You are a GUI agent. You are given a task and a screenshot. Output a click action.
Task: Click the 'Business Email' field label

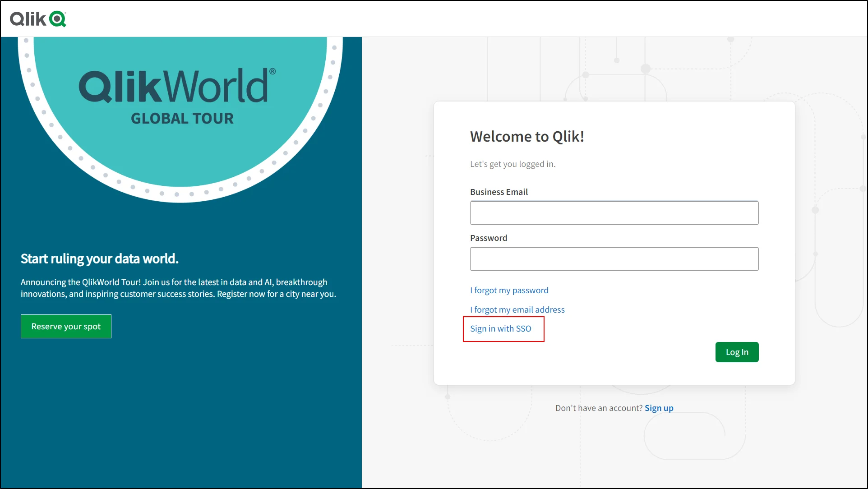point(499,192)
